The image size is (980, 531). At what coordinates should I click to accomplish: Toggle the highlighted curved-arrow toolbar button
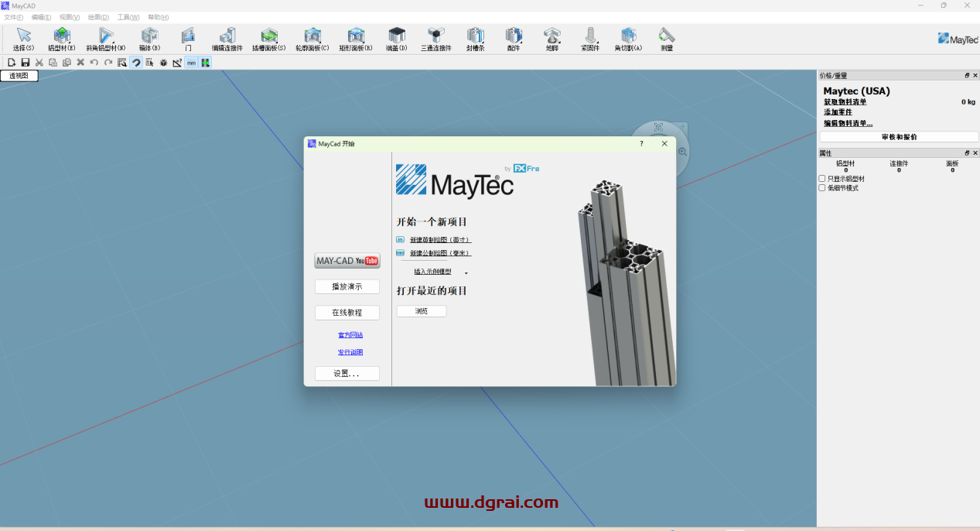(136, 62)
